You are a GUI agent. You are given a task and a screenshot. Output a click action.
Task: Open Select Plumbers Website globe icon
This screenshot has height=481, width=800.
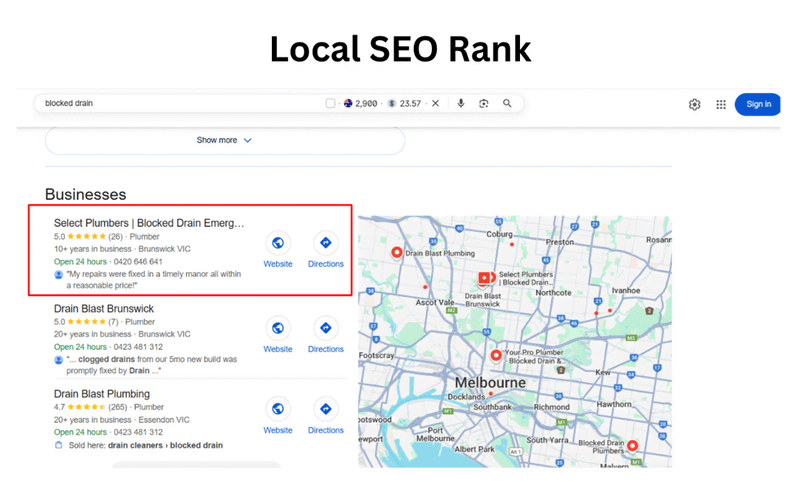click(x=278, y=243)
